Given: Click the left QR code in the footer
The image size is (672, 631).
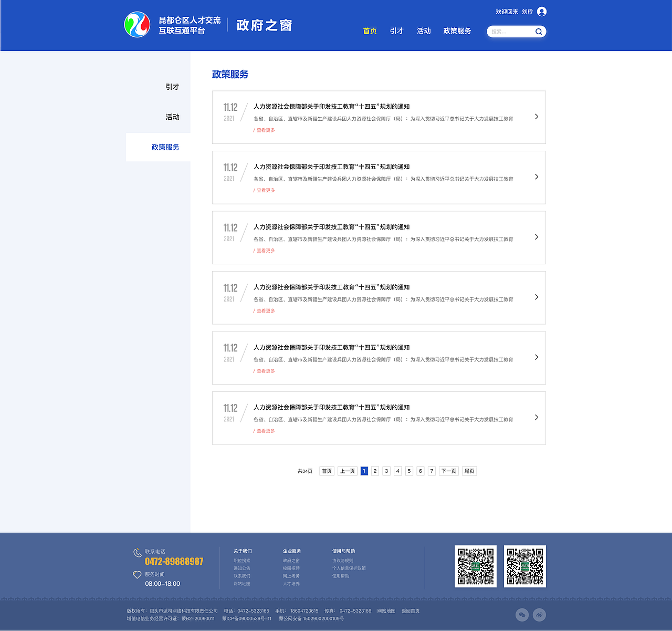Looking at the screenshot, I should pyautogui.click(x=475, y=566).
